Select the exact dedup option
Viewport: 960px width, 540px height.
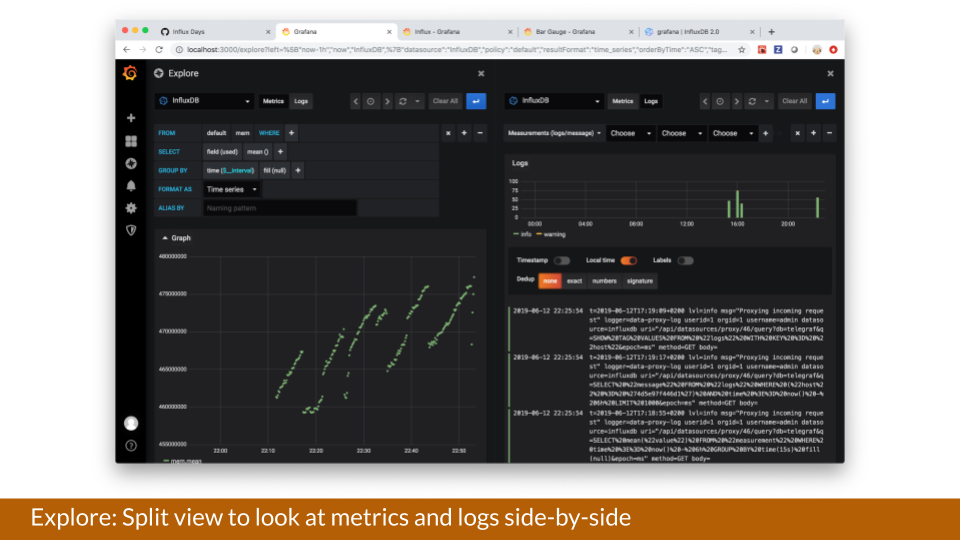pos(574,281)
